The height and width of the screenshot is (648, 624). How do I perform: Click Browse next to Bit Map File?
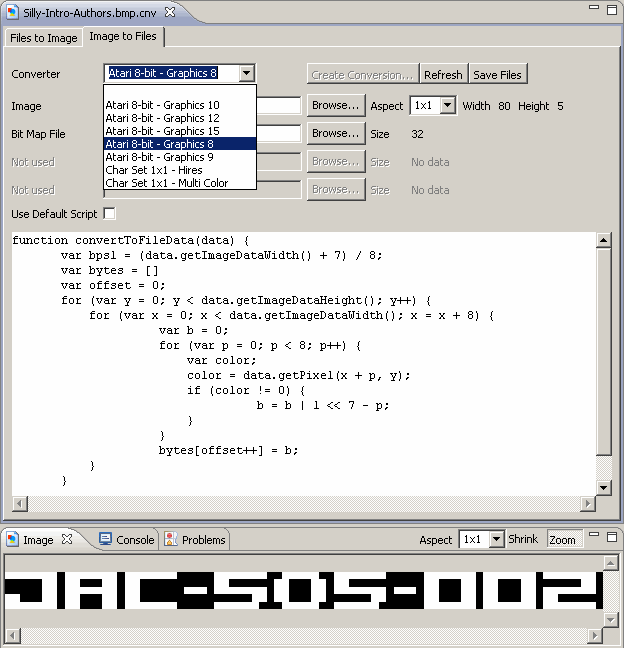coord(334,133)
